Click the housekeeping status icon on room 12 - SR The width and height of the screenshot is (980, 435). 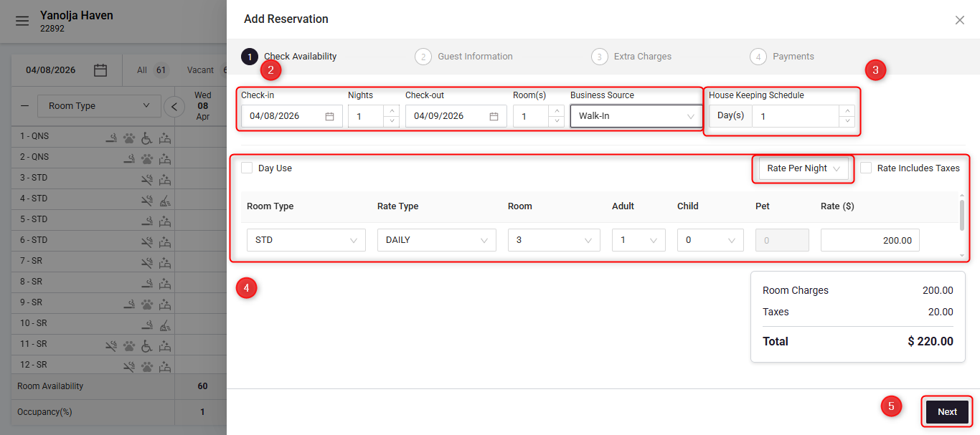point(165,366)
